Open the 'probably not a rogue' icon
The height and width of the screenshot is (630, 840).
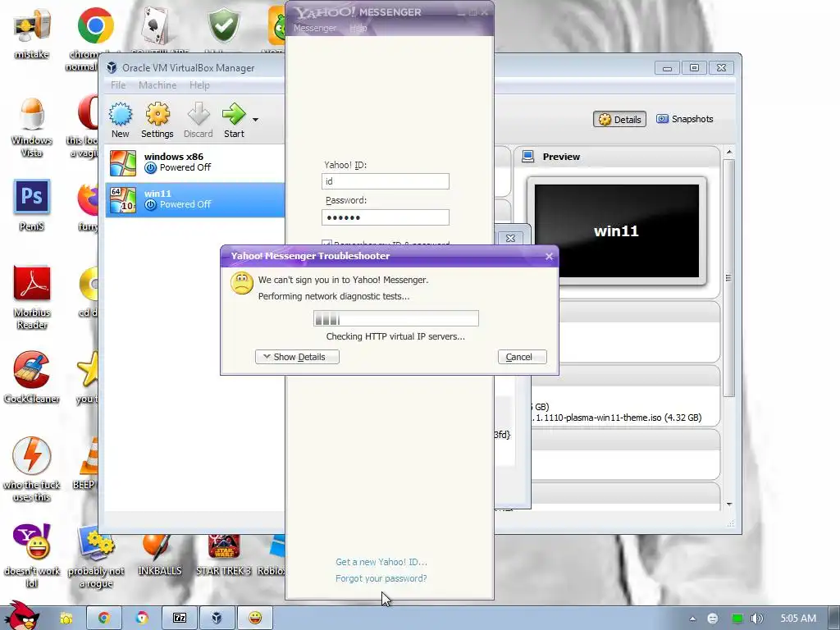[x=96, y=542]
